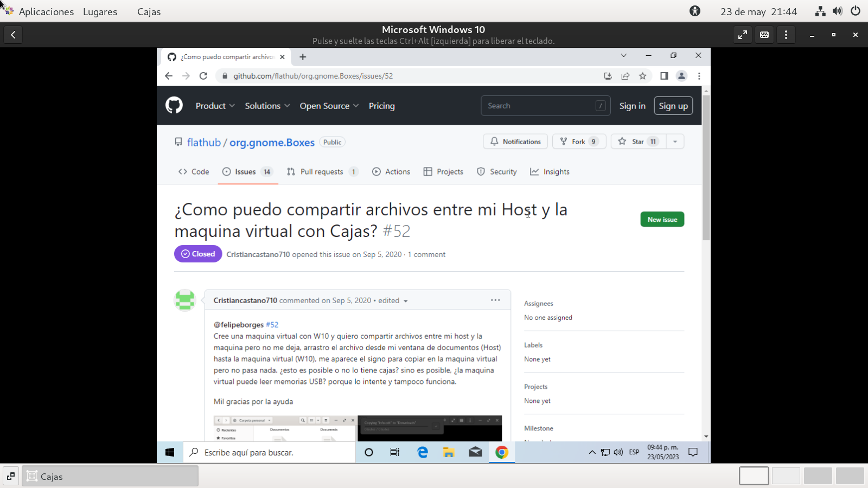This screenshot has width=868, height=488.
Task: Open the Sign in link
Action: pos(632,106)
